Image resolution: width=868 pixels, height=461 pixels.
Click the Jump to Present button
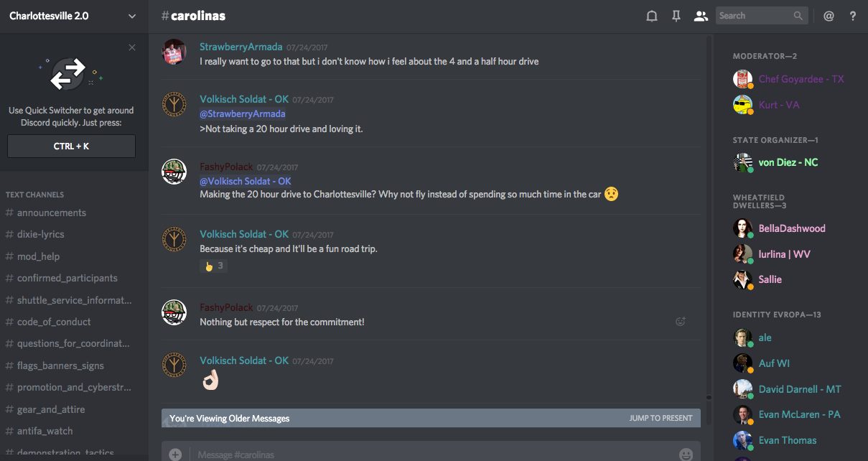pos(661,418)
